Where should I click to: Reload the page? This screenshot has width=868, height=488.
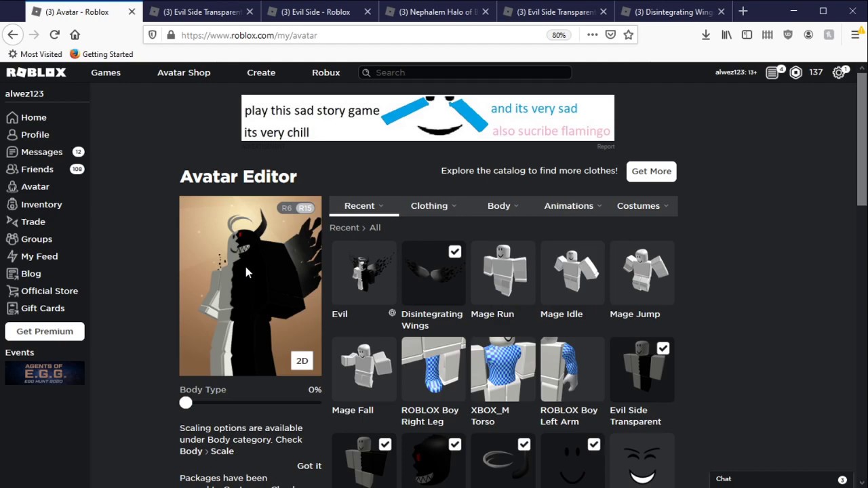pyautogui.click(x=54, y=35)
